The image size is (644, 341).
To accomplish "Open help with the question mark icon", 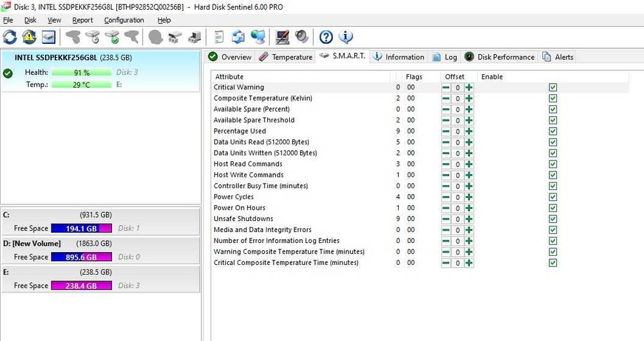I will pyautogui.click(x=326, y=37).
